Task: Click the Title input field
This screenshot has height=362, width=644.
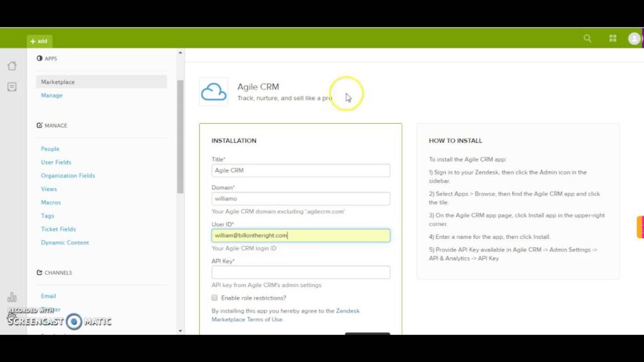Action: tap(301, 170)
